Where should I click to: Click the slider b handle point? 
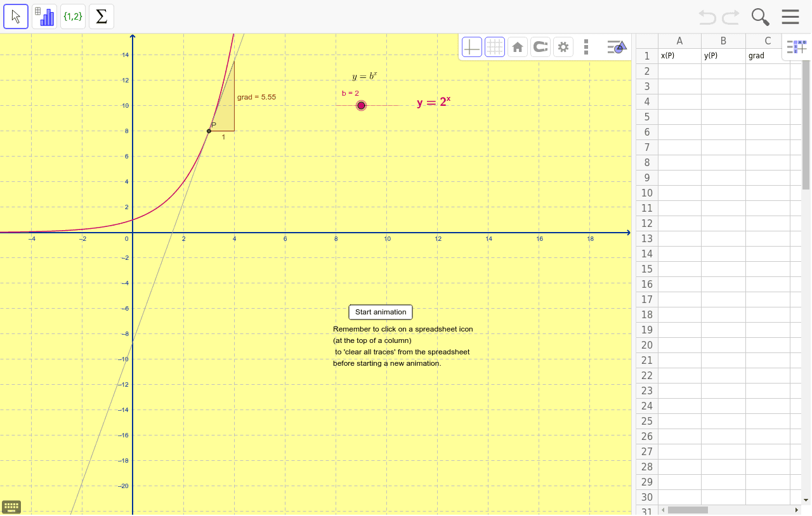click(361, 105)
